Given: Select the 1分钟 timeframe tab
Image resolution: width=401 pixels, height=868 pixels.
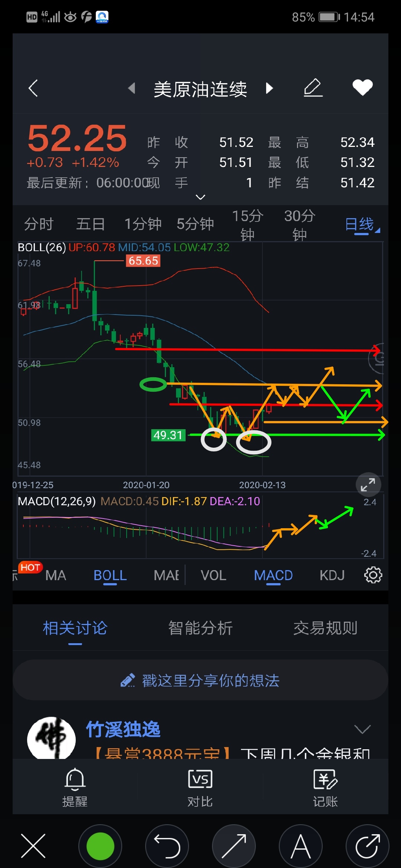Looking at the screenshot, I should [143, 224].
